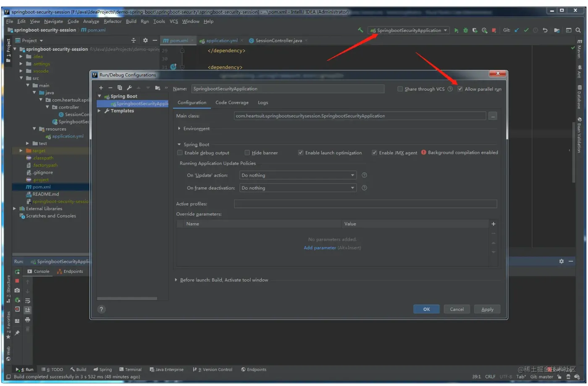This screenshot has width=588, height=386.
Task: Confirm dialog with OK button
Action: pyautogui.click(x=426, y=309)
